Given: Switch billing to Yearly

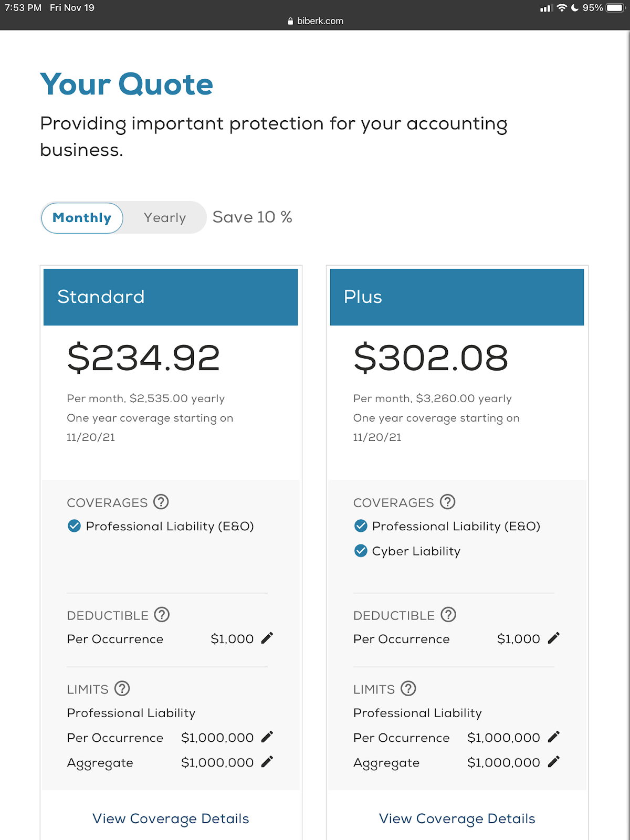Looking at the screenshot, I should [165, 217].
